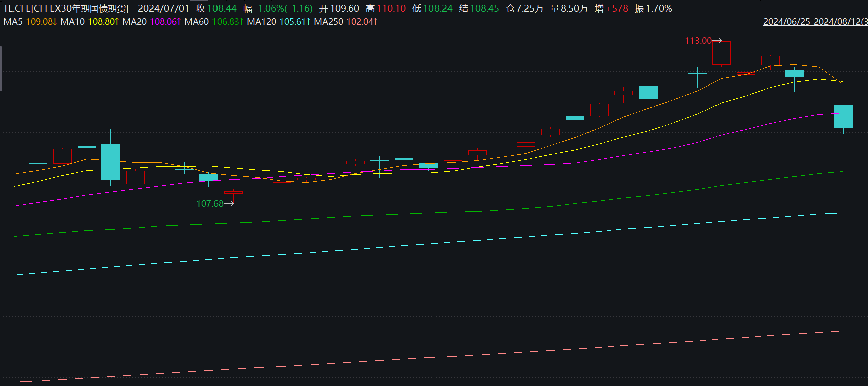Click the small red candle above 107.68 arrow
Image resolution: width=868 pixels, height=386 pixels.
coord(233,192)
